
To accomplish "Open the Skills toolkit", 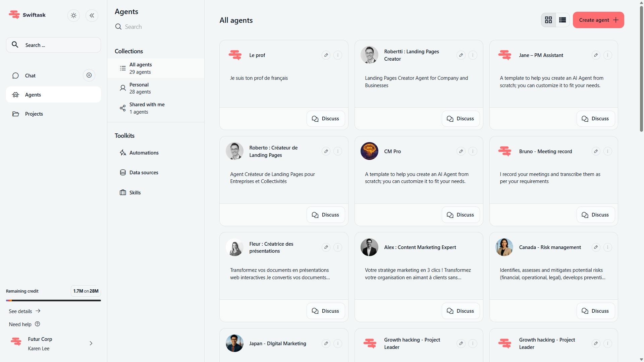I will point(135,193).
